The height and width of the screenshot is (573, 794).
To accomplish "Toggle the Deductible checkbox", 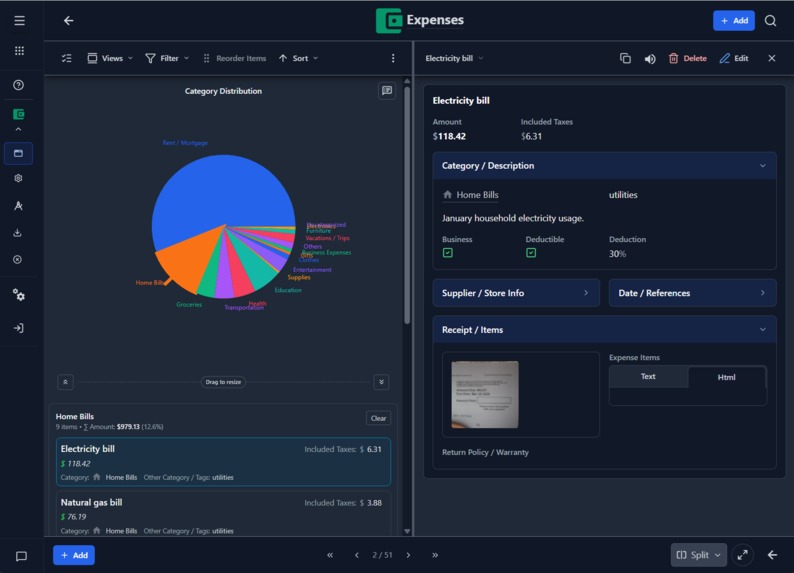I will pos(531,253).
